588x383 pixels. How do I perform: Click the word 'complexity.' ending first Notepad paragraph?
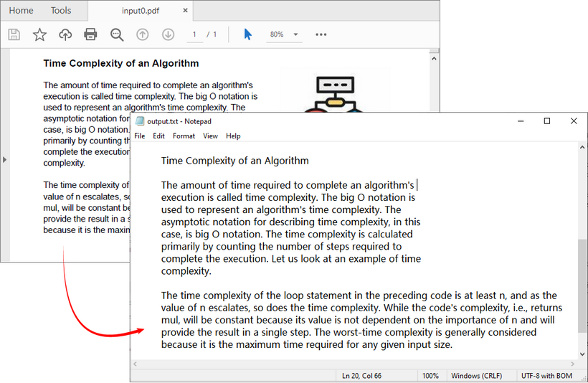(x=186, y=271)
